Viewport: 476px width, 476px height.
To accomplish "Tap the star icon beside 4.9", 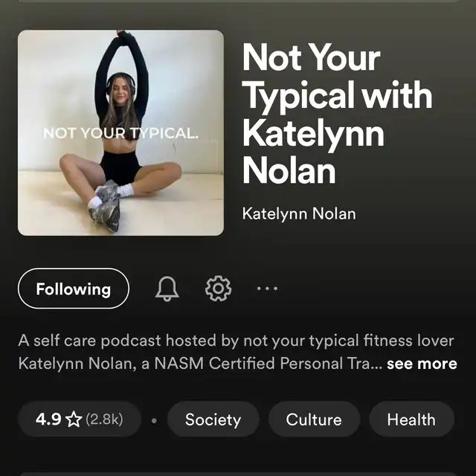I will coord(74,419).
